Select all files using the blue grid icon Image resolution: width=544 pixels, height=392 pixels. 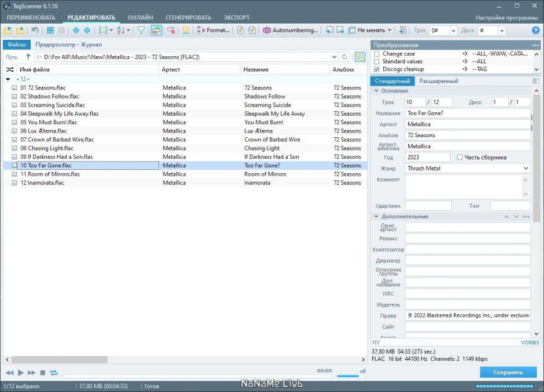point(50,31)
